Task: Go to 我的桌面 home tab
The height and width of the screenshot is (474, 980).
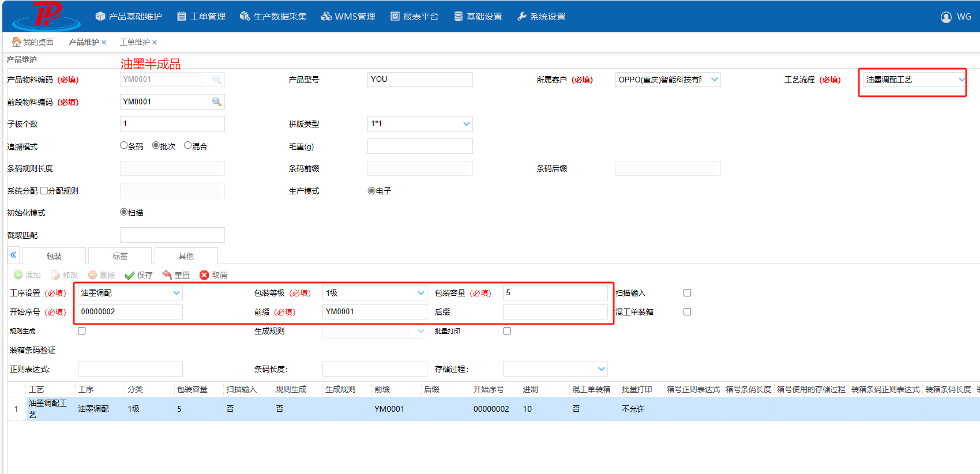Action: pos(33,42)
